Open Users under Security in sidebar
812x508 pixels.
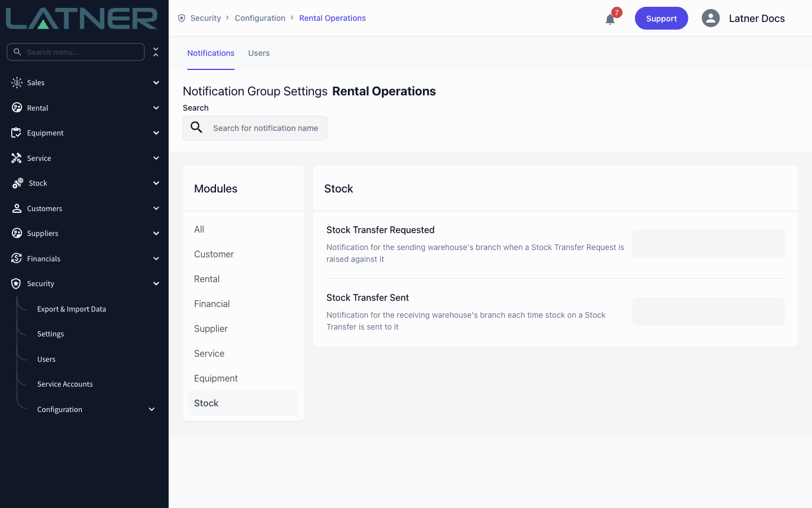pos(46,359)
